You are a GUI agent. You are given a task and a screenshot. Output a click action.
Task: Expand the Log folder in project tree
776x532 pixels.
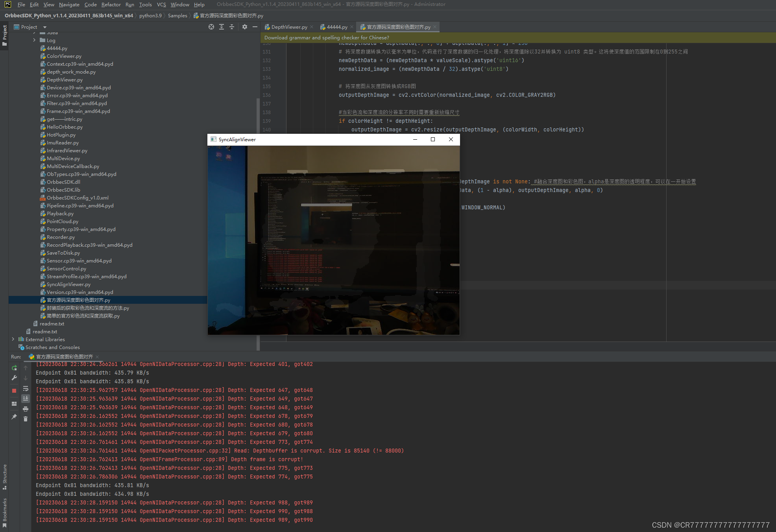click(x=34, y=40)
